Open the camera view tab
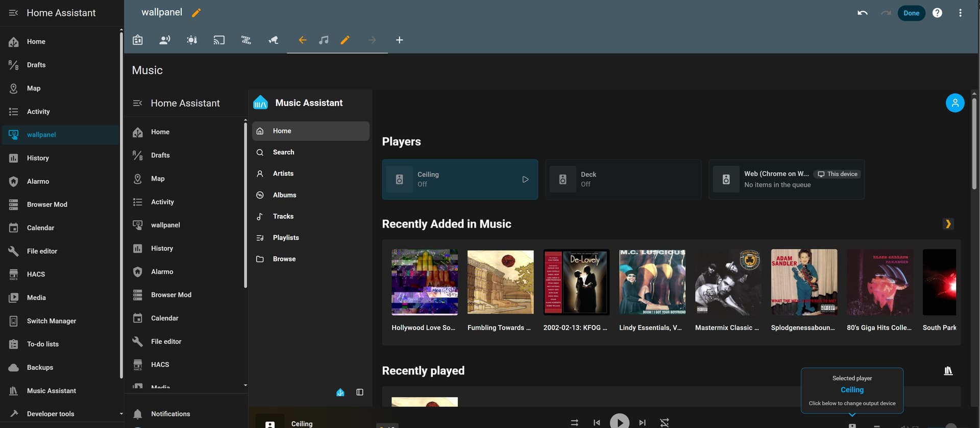This screenshot has width=980, height=428. pyautogui.click(x=273, y=40)
